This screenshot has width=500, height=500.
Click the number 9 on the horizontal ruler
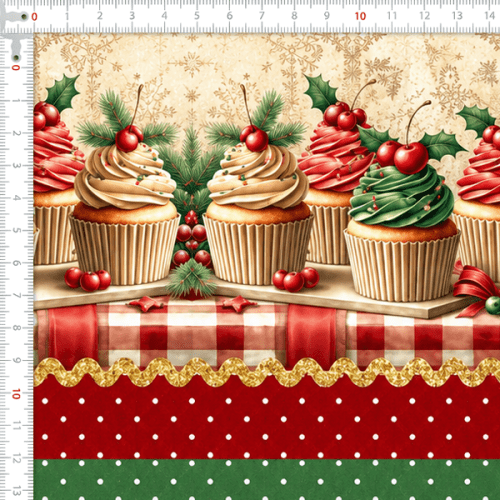[x=327, y=16]
